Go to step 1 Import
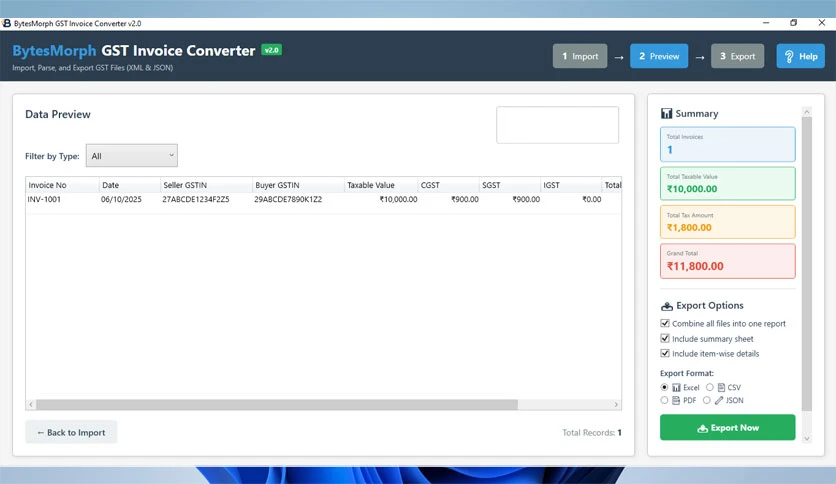Screen dimensions: 836x484 tap(580, 56)
